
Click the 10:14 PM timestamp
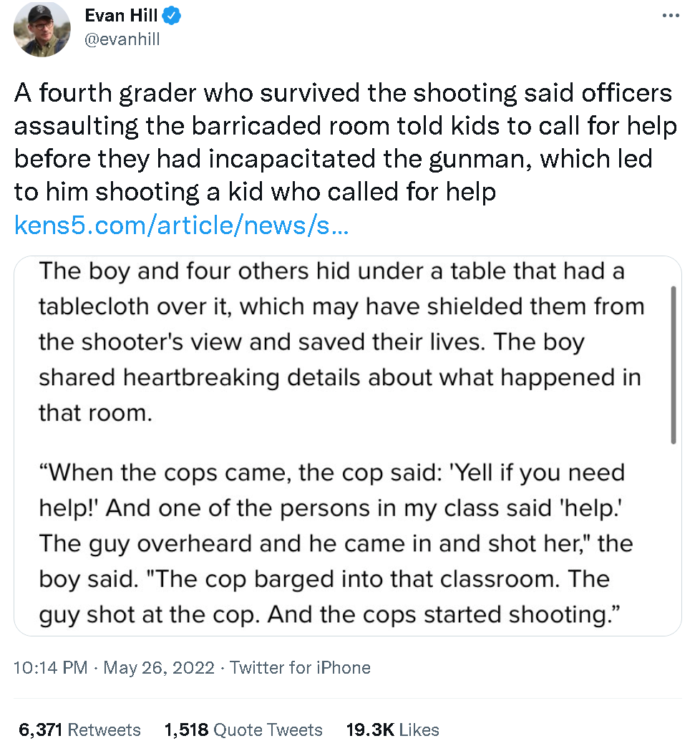[51, 668]
